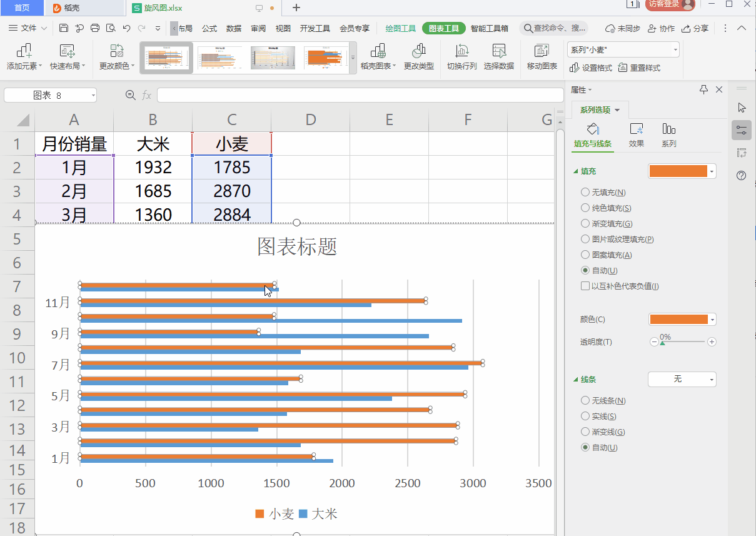The image size is (756, 536).
Task: Select the No Fill (无填充) radio button
Action: (x=585, y=193)
